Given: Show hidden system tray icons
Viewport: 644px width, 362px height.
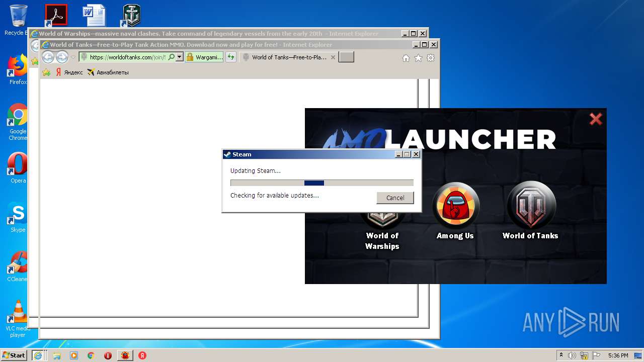Looking at the screenshot, I should 561,355.
